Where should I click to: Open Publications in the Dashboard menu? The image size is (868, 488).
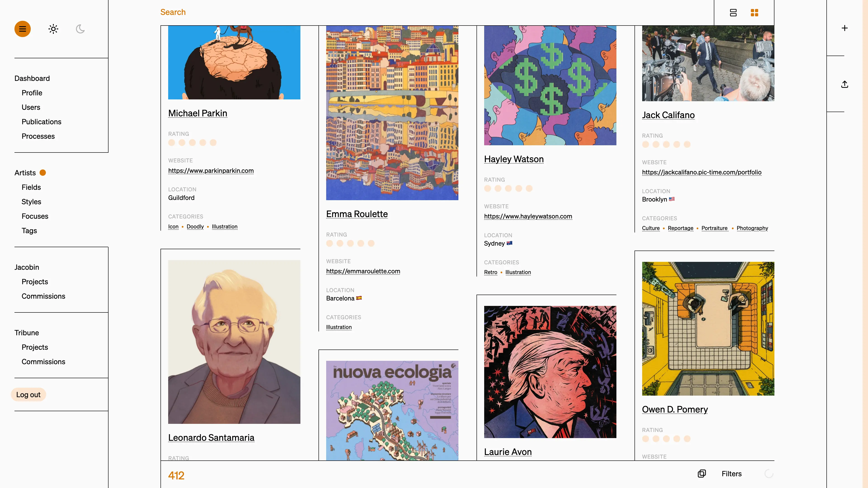41,122
